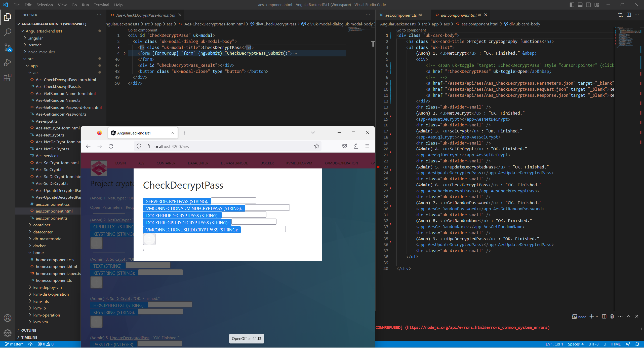Viewport: 644px width, 348px height.
Task: Open Run and Debug view
Action: (8, 62)
